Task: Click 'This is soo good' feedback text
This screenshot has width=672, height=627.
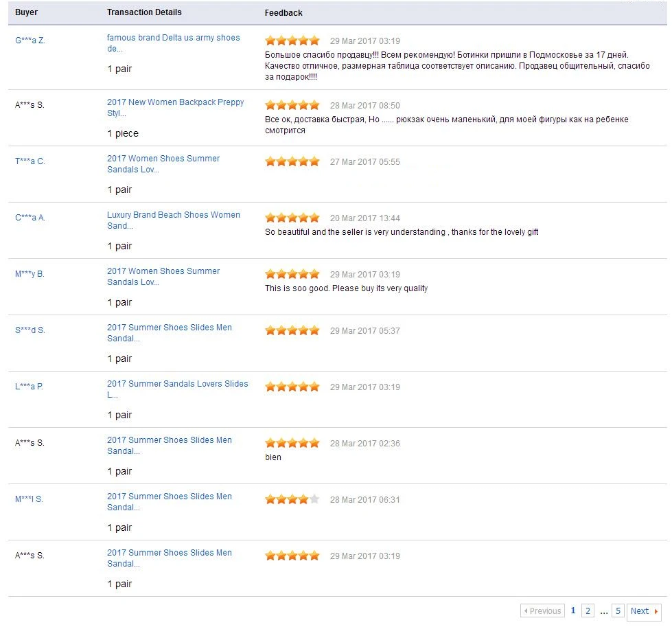Action: pos(346,288)
